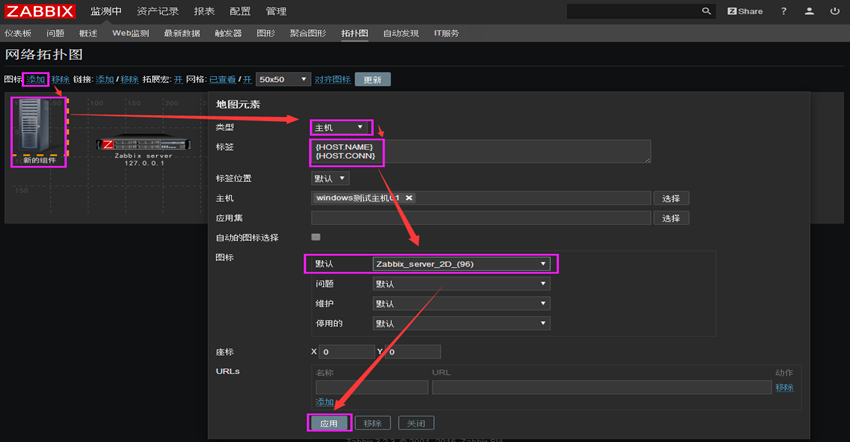
Task: Open user profile icon
Action: (809, 11)
